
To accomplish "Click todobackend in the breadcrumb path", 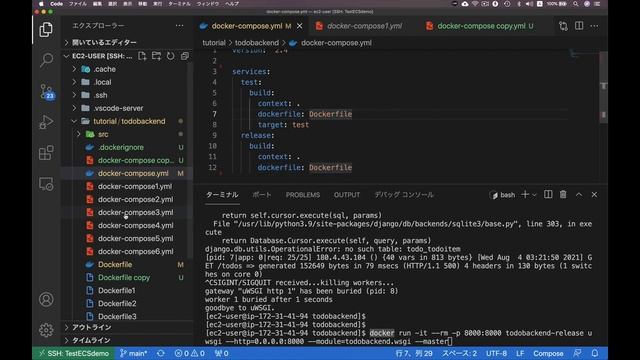I will pos(257,43).
